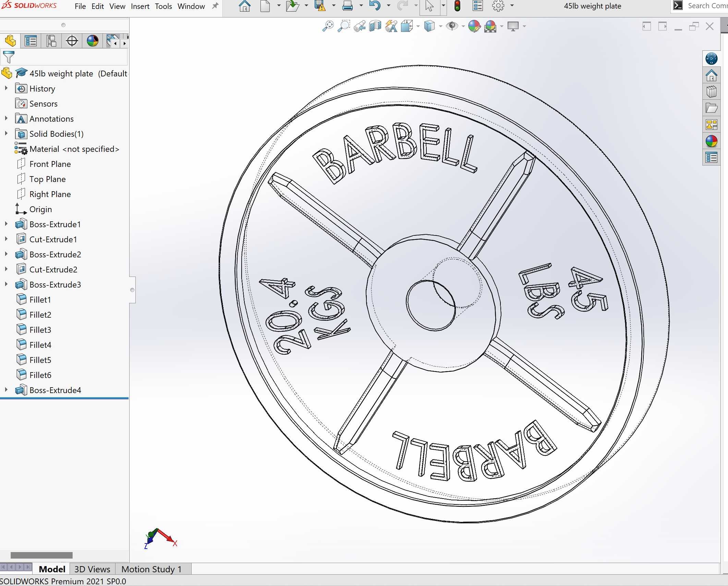Open the ConfigurationManager tab icon

51,41
